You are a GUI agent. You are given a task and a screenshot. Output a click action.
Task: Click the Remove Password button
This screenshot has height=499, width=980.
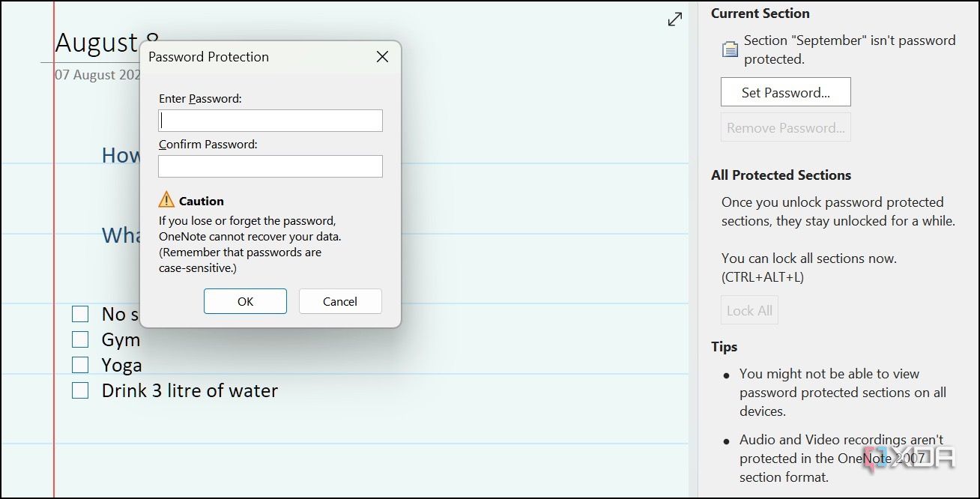pos(786,127)
